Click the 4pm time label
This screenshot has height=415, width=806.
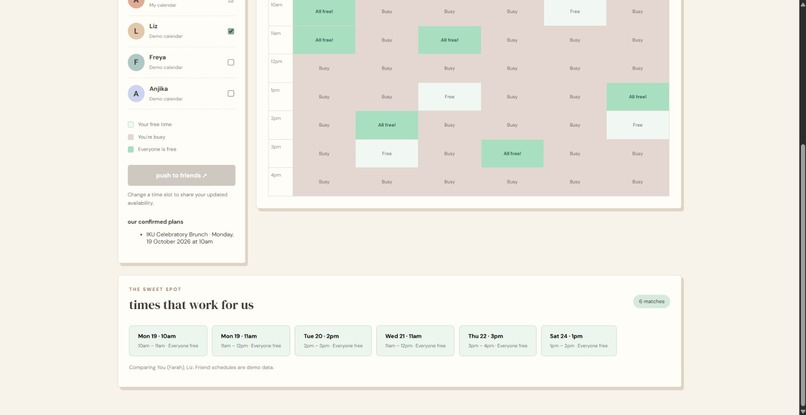point(276,175)
